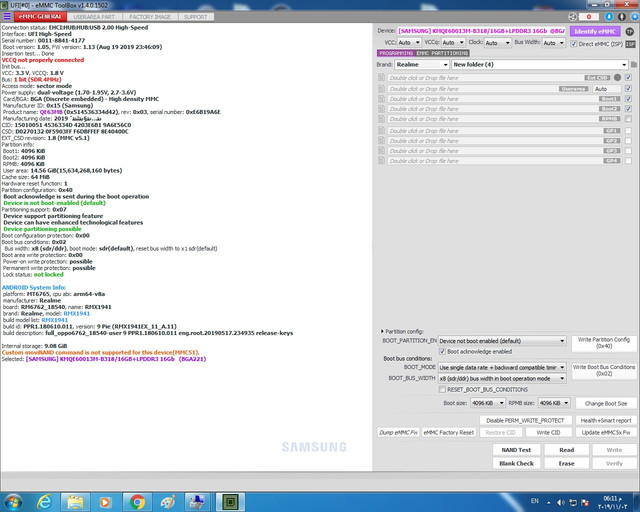The image size is (640, 512).
Task: Open BOOT_BUS_WIDTH dropdown
Action: pos(502,378)
